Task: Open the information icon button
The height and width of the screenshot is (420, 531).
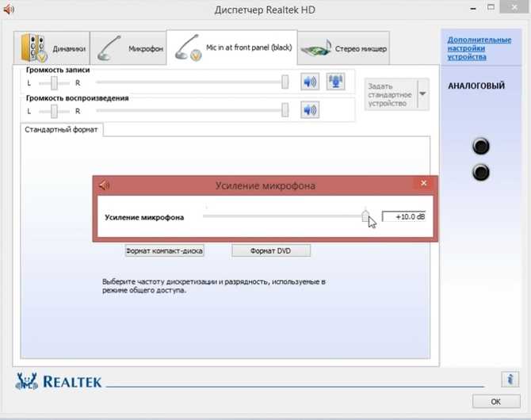Action: [510, 379]
